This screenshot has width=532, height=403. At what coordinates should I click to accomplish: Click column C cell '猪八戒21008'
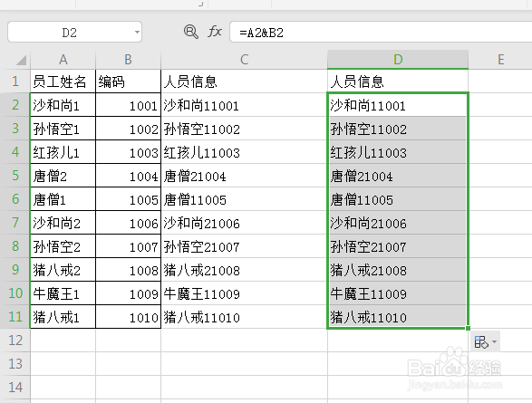pos(245,270)
